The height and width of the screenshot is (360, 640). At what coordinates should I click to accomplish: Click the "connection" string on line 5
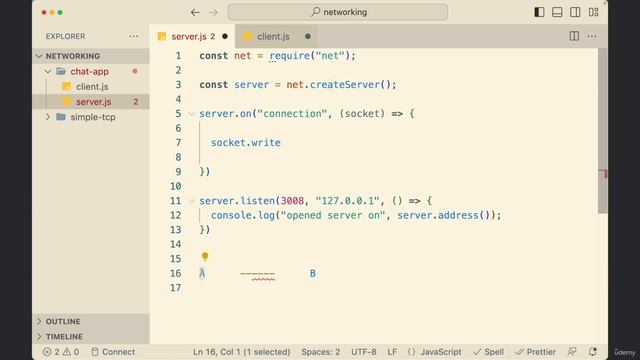click(x=292, y=114)
